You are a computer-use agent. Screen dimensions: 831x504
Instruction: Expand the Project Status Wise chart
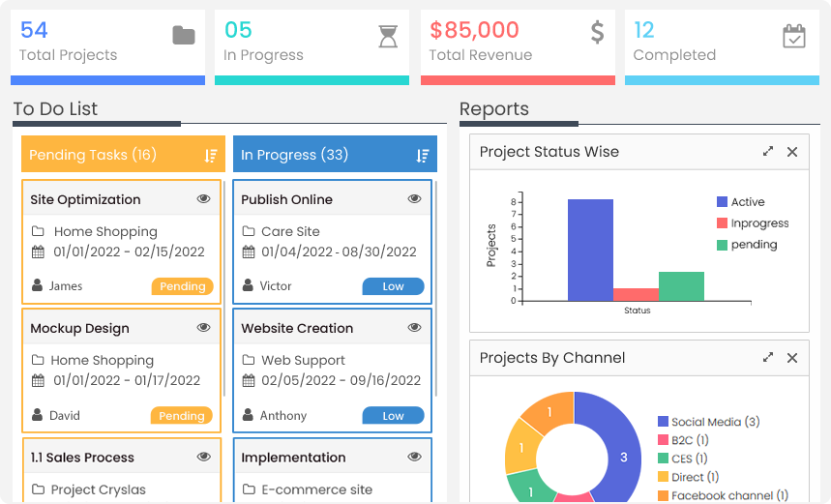coord(768,152)
